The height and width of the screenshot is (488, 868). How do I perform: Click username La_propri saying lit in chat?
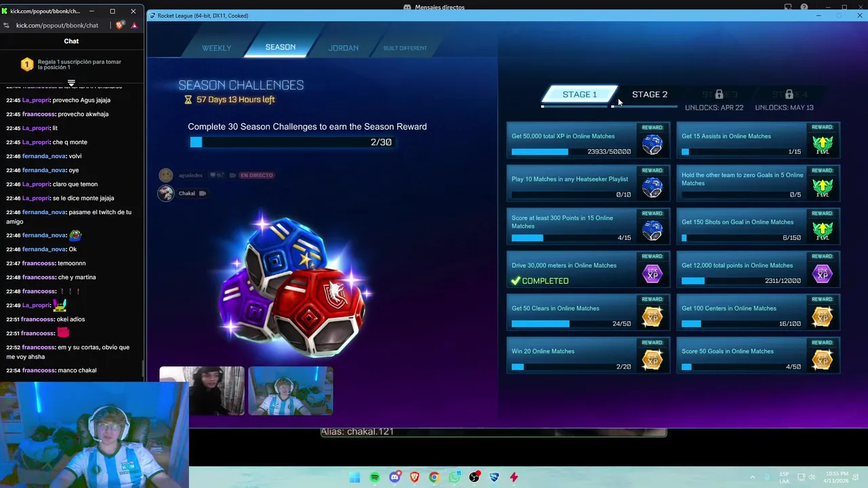point(36,128)
